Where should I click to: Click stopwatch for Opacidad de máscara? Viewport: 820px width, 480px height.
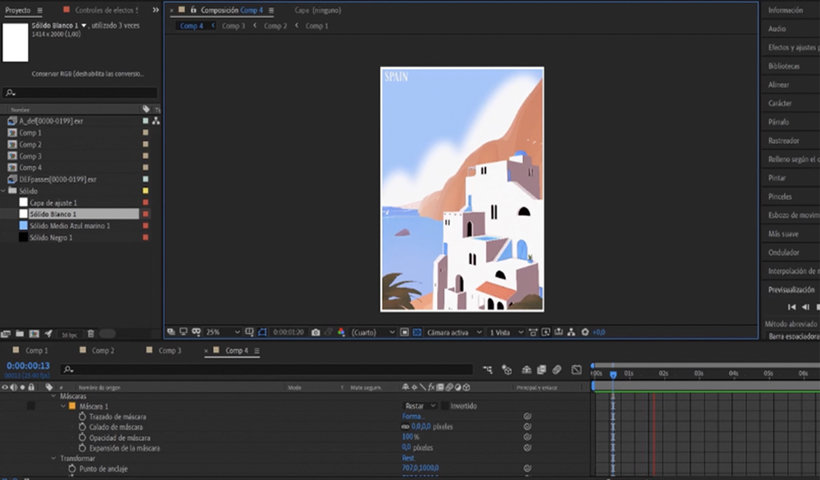pyautogui.click(x=82, y=437)
